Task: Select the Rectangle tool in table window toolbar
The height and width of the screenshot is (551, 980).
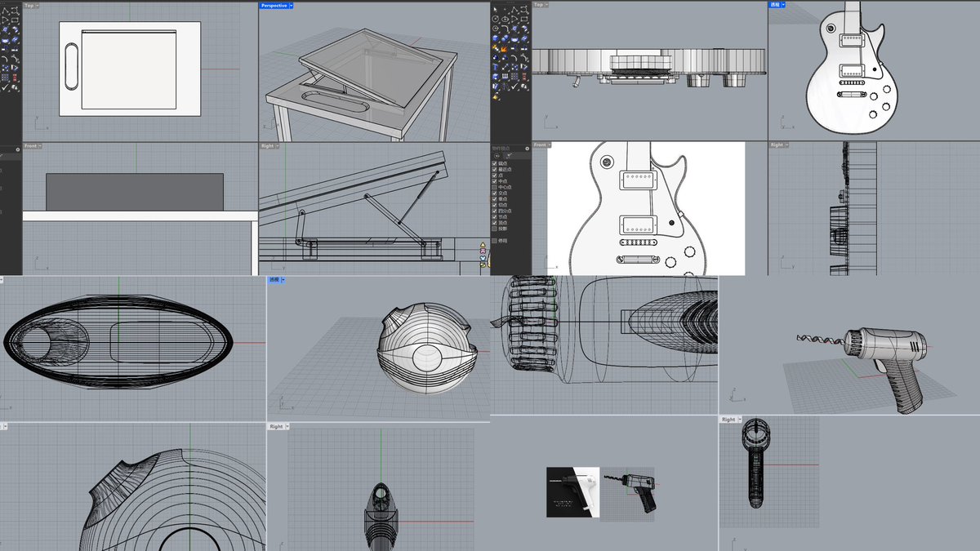Action: point(15,20)
